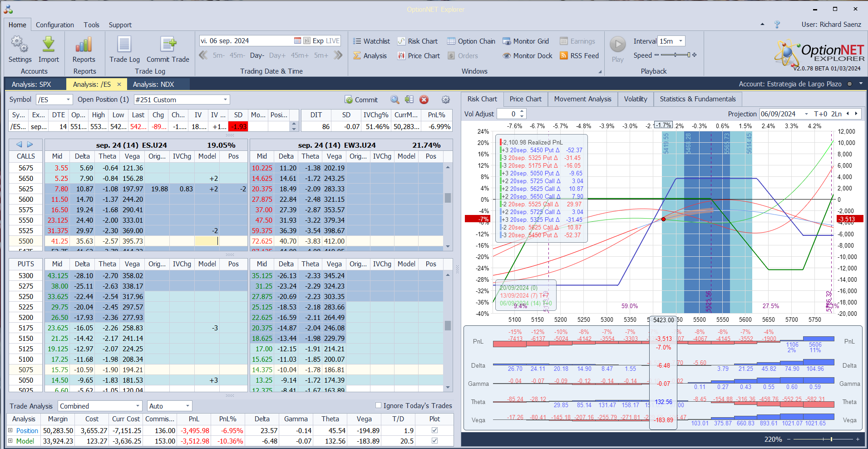868x449 pixels.
Task: Open the Monitor Dock window
Action: pyautogui.click(x=528, y=56)
